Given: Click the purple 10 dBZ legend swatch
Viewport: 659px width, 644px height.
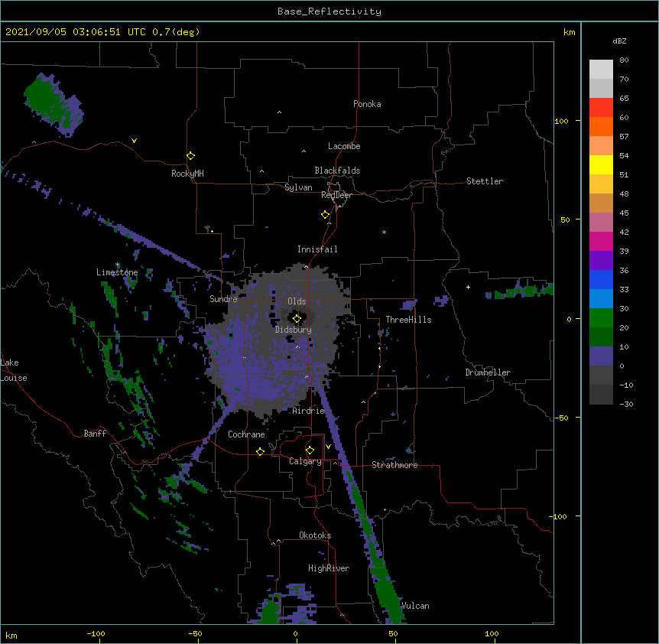Looking at the screenshot, I should coord(601,356).
